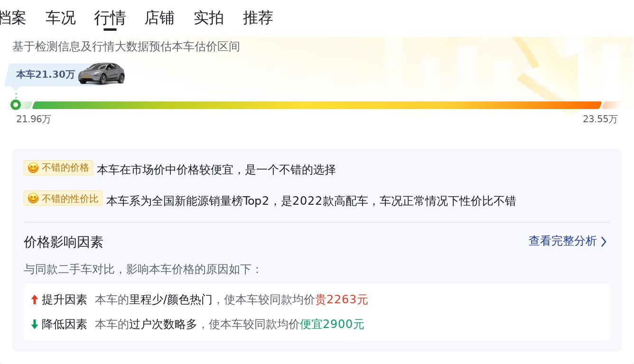634x364 pixels.
Task: Click the green down arrow for 降低因素
Action: (x=34, y=324)
